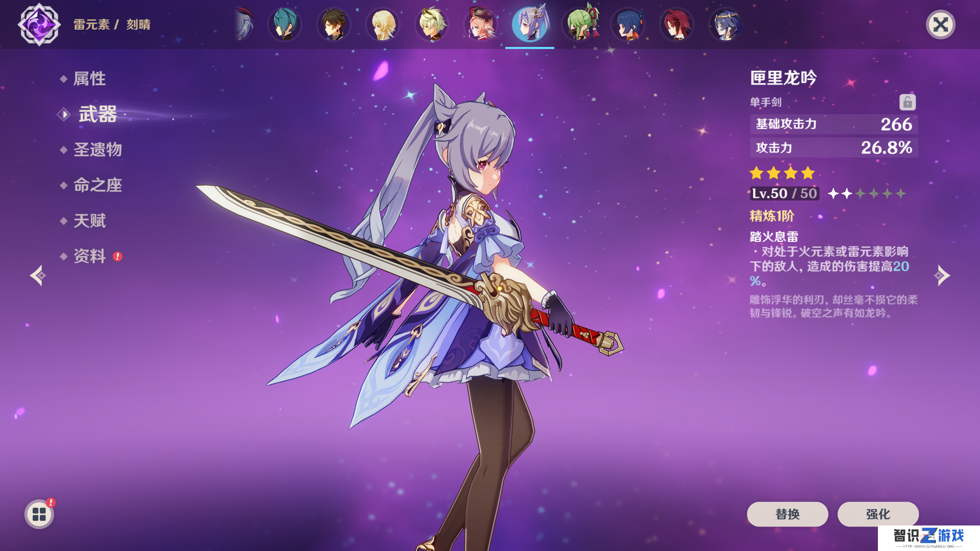The width and height of the screenshot is (980, 551).
Task: Click the red alert badge beside 资料
Action: (117, 257)
